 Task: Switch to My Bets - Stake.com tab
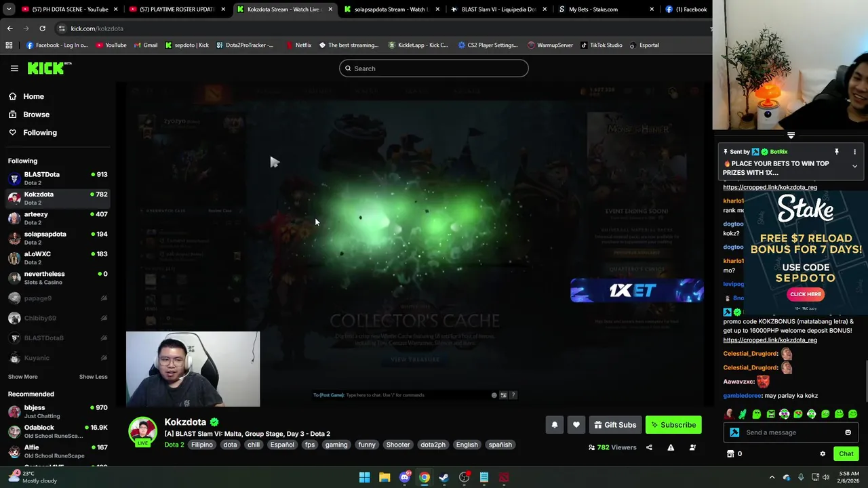[x=605, y=9]
